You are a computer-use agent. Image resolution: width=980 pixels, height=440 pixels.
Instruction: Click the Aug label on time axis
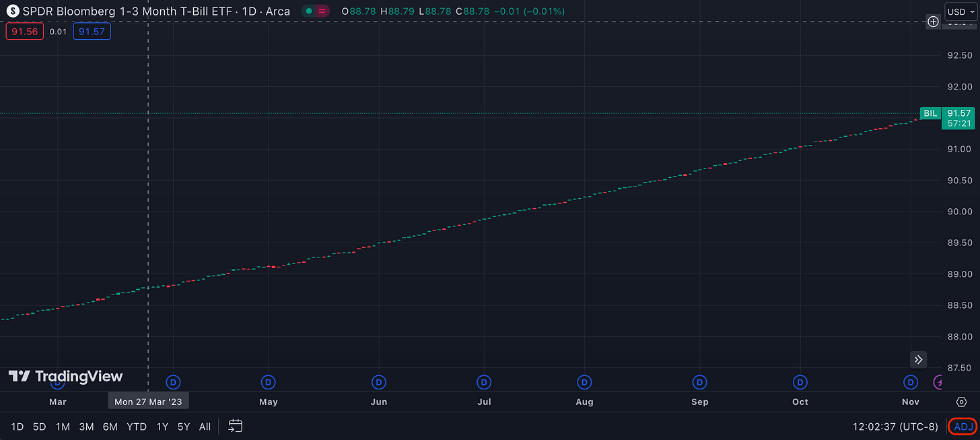pos(585,402)
